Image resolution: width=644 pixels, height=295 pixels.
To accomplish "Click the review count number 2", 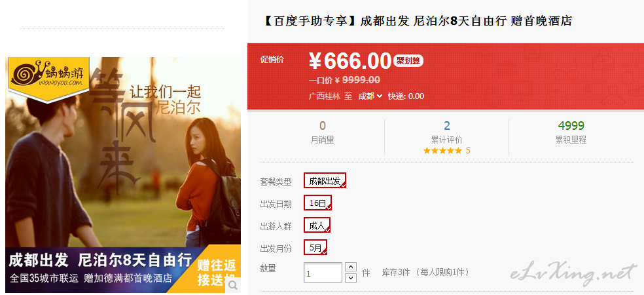I will [x=447, y=126].
